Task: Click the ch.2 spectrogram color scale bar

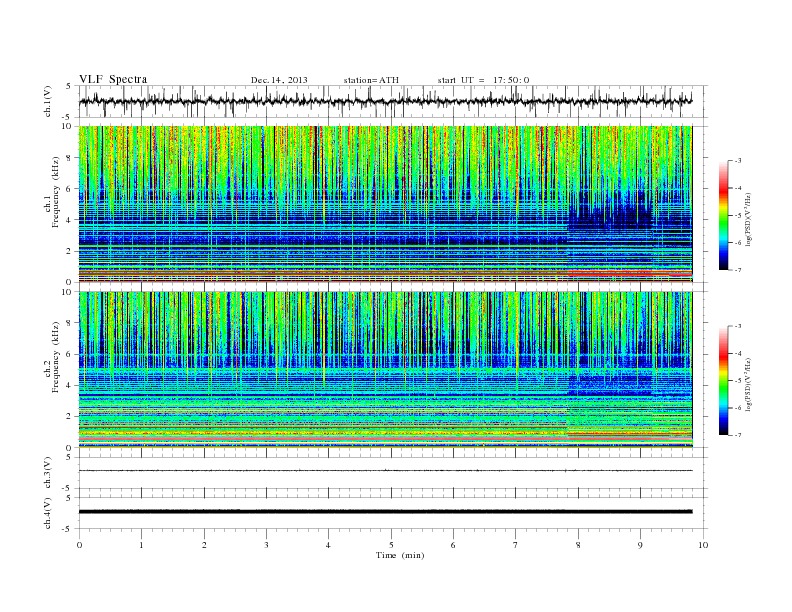Action: click(x=723, y=381)
